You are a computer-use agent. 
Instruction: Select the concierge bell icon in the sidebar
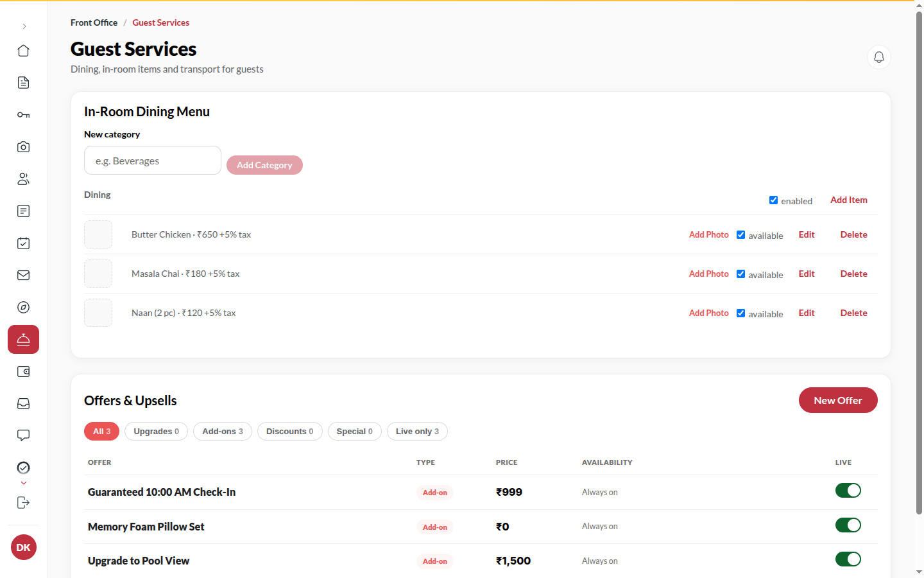pyautogui.click(x=23, y=340)
